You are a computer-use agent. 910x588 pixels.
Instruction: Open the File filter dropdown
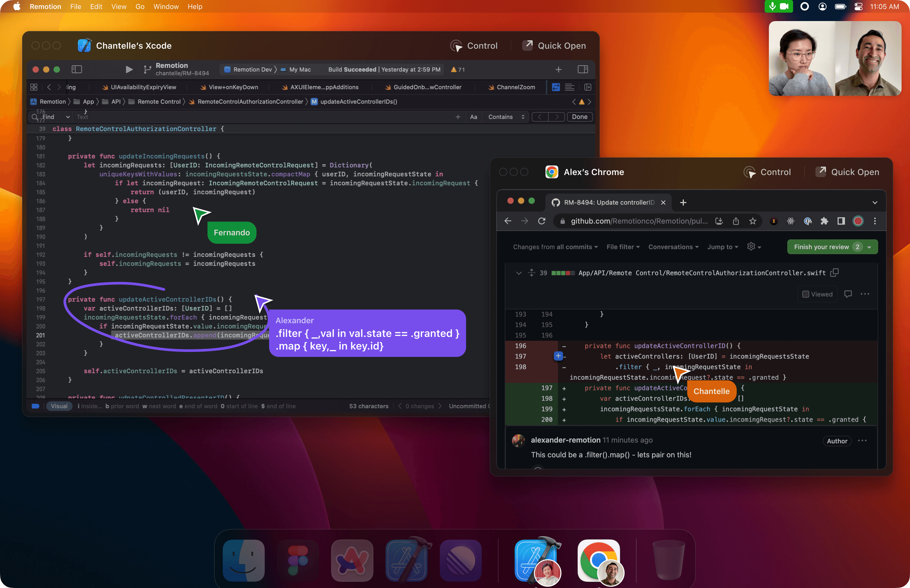[x=623, y=247]
